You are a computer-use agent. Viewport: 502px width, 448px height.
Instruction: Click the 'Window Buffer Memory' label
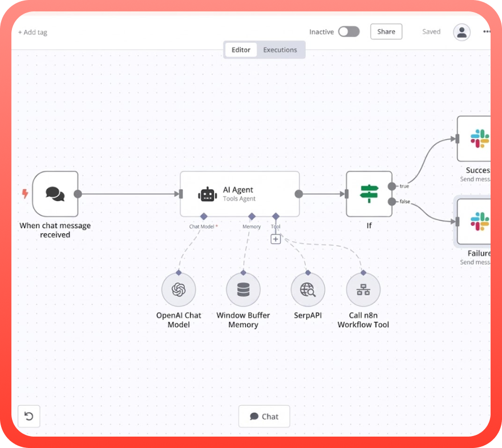click(x=244, y=320)
